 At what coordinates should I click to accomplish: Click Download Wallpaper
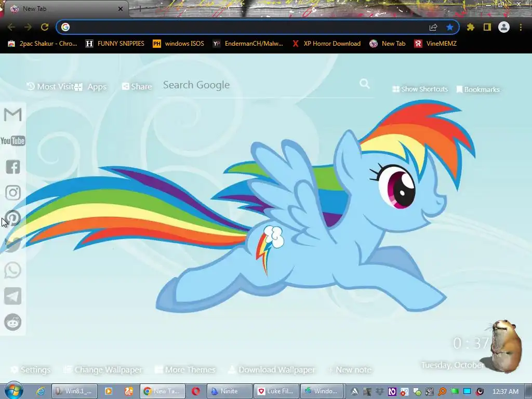(271, 370)
